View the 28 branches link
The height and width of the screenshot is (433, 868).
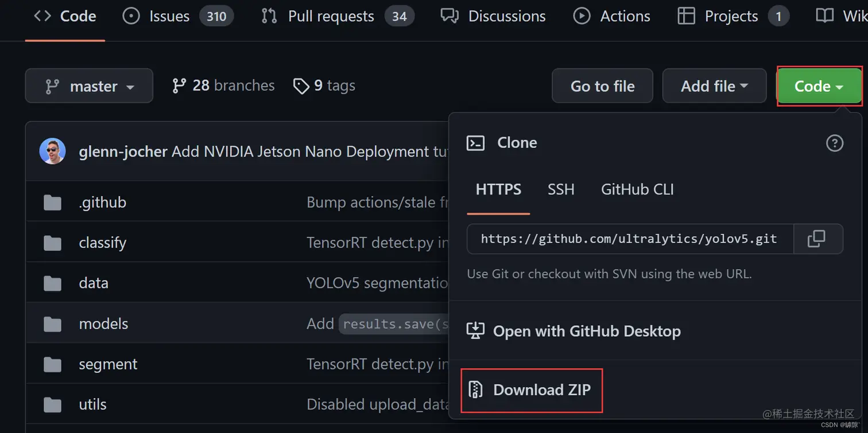pyautogui.click(x=223, y=86)
